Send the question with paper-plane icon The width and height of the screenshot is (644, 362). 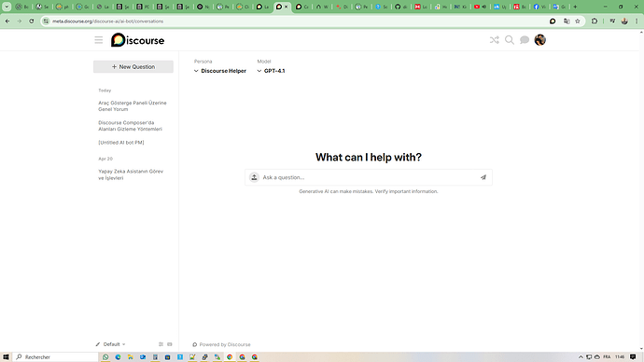483,177
